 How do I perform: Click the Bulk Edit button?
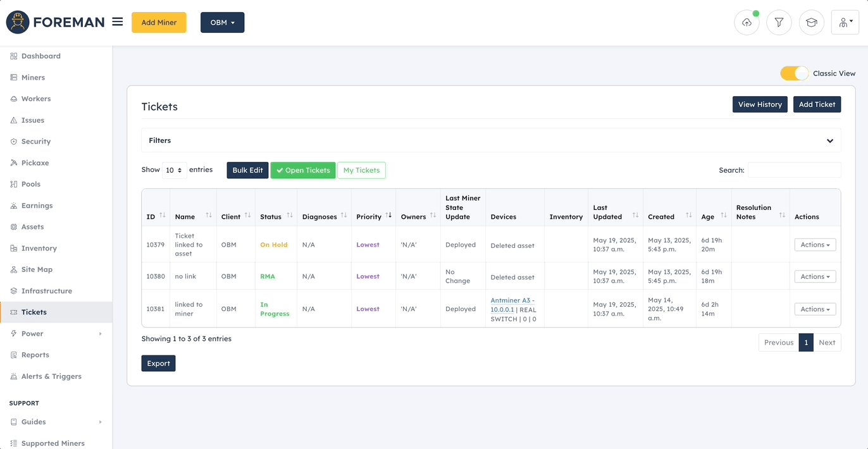(x=247, y=170)
